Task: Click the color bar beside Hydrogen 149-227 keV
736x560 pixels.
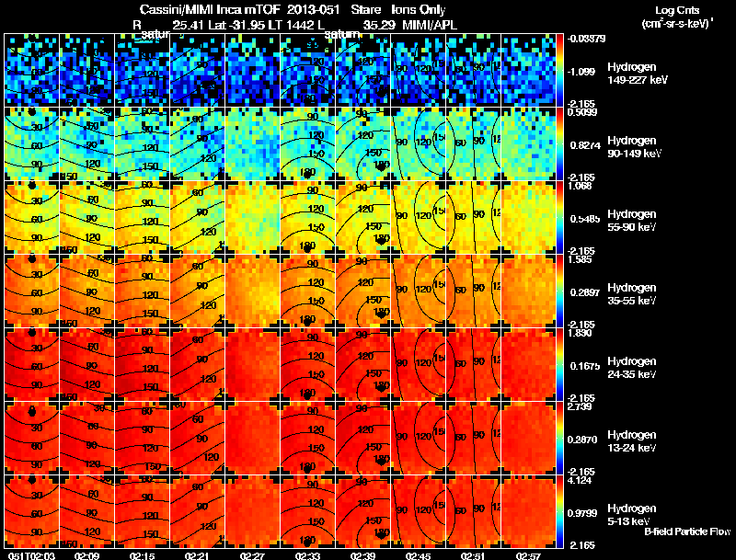Action: point(559,71)
